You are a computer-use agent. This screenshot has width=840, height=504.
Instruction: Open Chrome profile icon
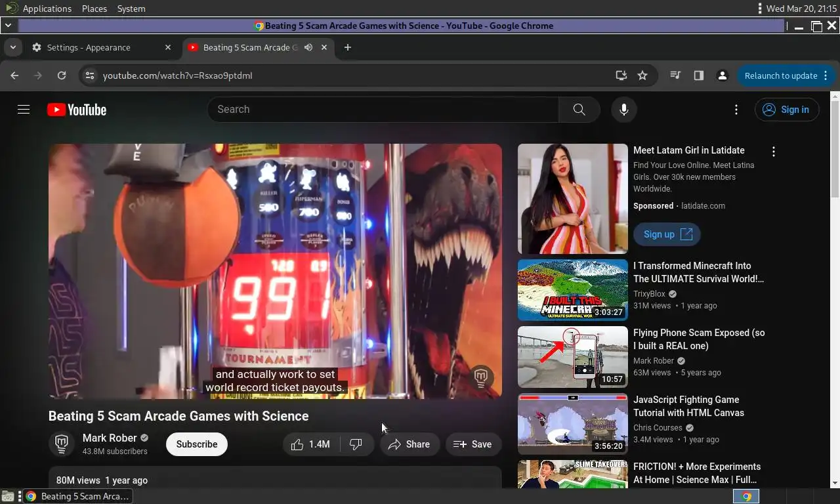723,75
